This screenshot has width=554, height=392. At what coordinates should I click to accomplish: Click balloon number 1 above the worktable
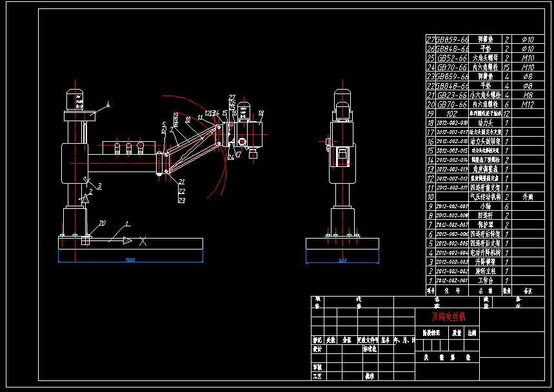click(x=127, y=224)
